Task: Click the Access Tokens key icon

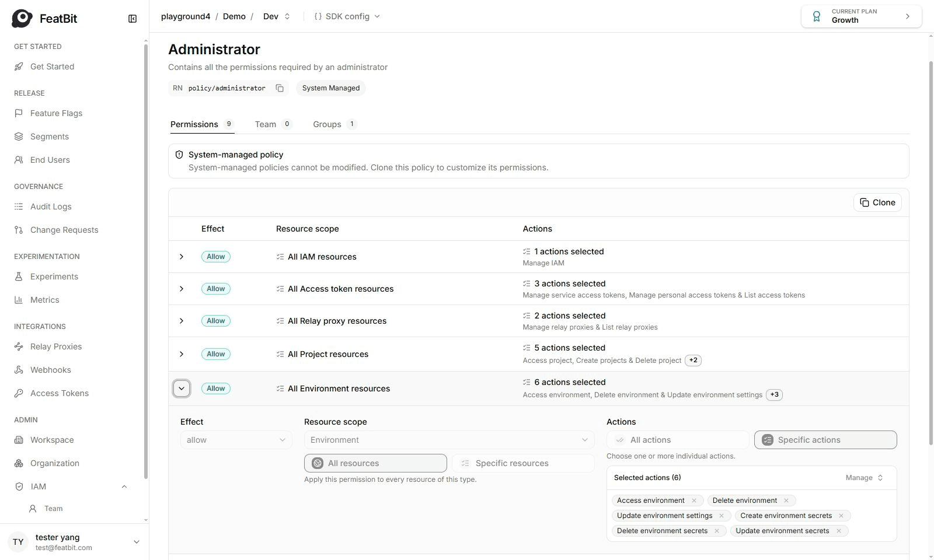Action: coord(19,393)
